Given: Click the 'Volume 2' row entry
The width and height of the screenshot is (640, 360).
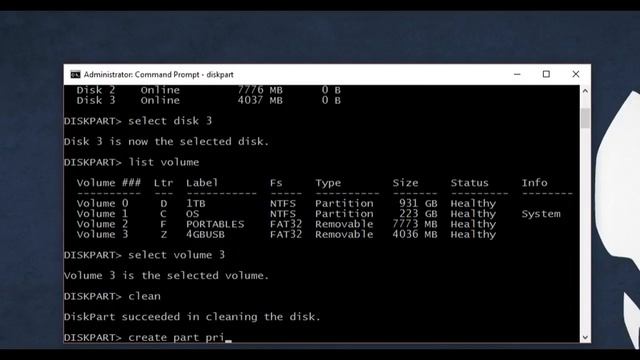Looking at the screenshot, I should [102, 224].
